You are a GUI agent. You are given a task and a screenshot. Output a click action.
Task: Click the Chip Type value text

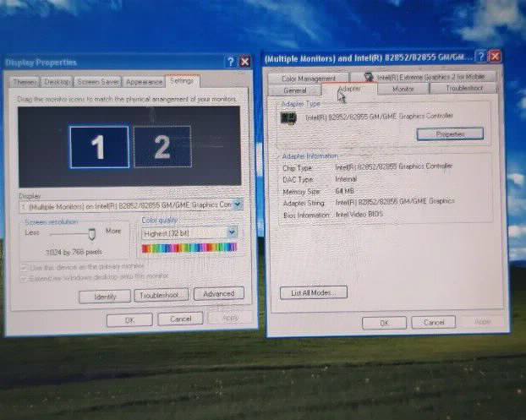point(393,166)
